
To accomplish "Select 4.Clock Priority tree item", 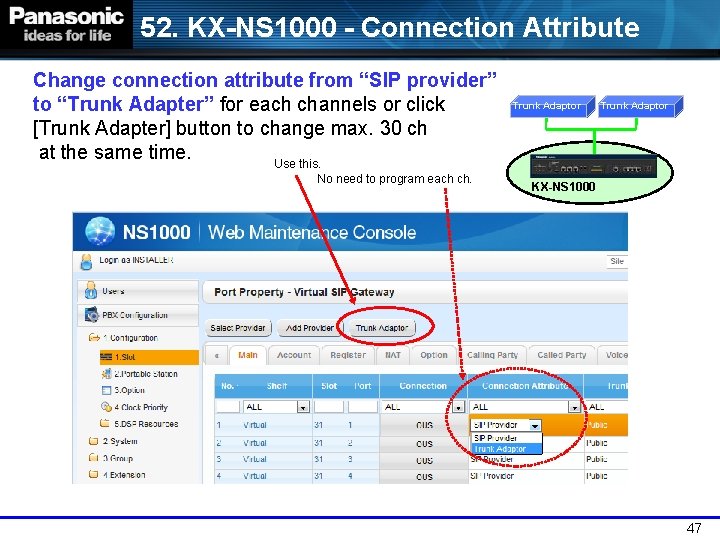I will pyautogui.click(x=141, y=407).
